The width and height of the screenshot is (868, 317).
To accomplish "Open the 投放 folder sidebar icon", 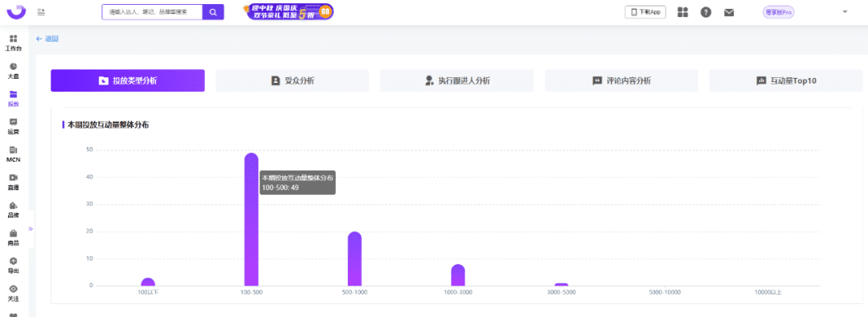I will pos(14,94).
